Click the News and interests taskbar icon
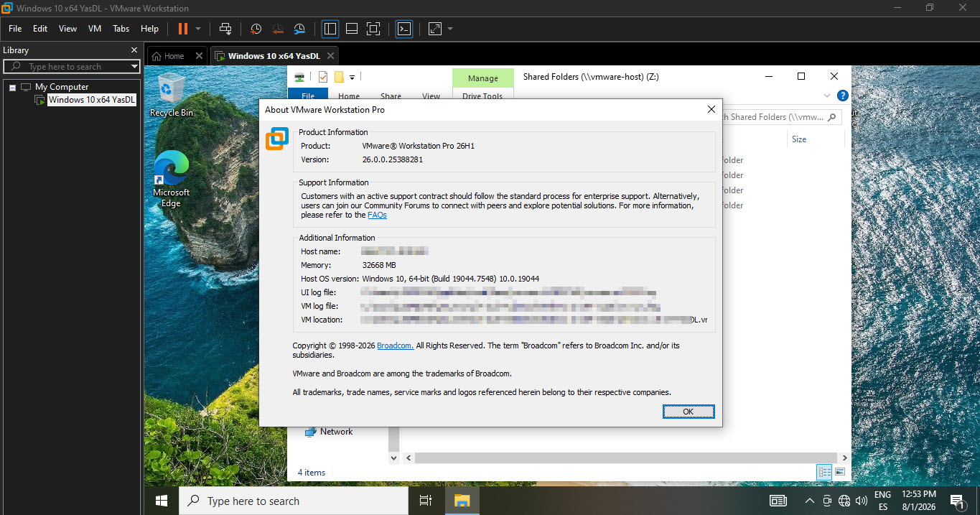The image size is (980, 515). [x=778, y=501]
